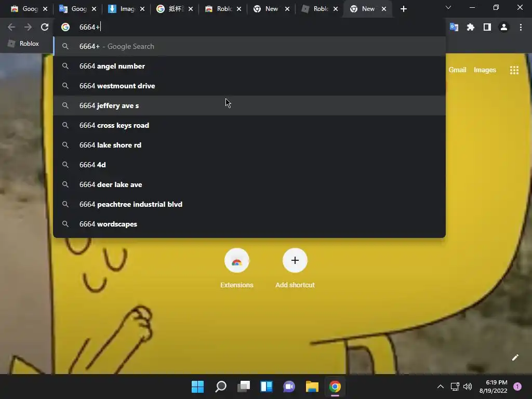Open Widgets from the taskbar
The height and width of the screenshot is (399, 532).
267,387
